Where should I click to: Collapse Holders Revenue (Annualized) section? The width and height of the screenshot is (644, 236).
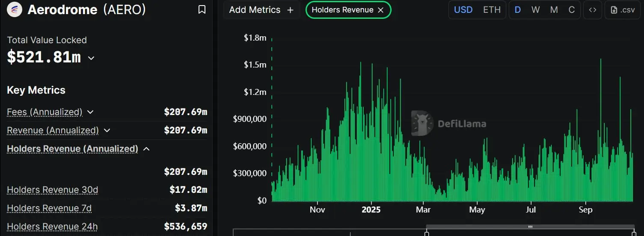click(x=146, y=149)
